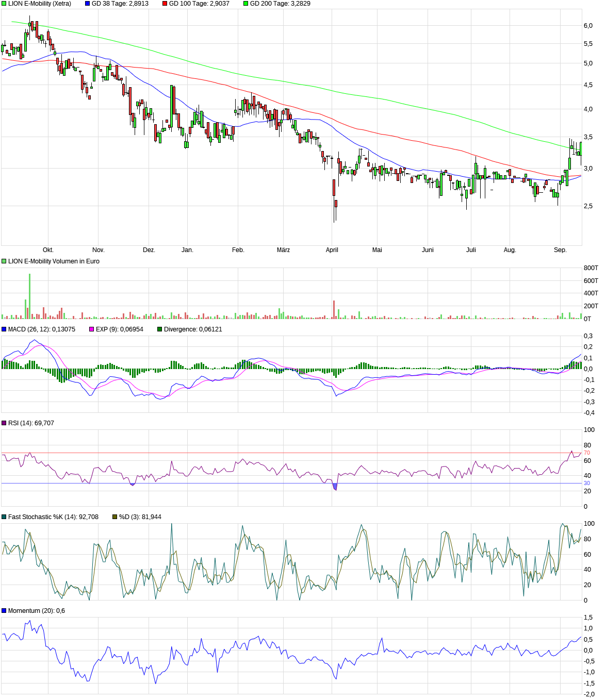Click the 'Juni' month label on time axis

click(428, 250)
